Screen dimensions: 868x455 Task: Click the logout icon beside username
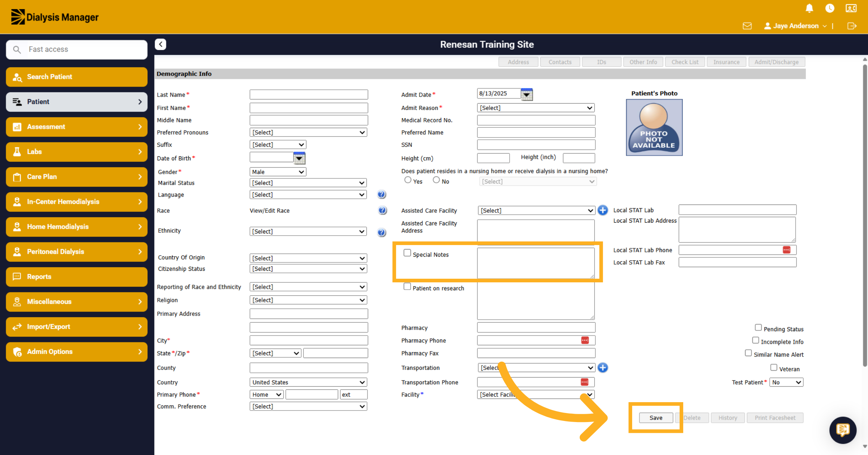(852, 26)
